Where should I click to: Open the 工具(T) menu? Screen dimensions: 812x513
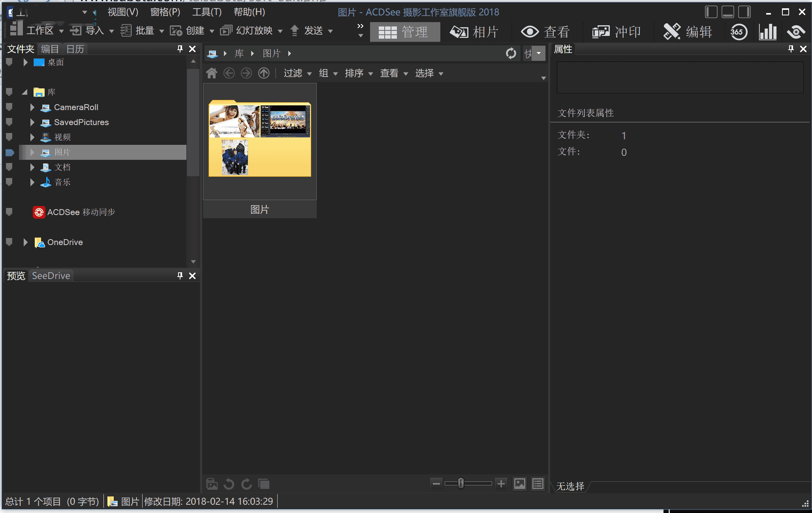point(207,12)
